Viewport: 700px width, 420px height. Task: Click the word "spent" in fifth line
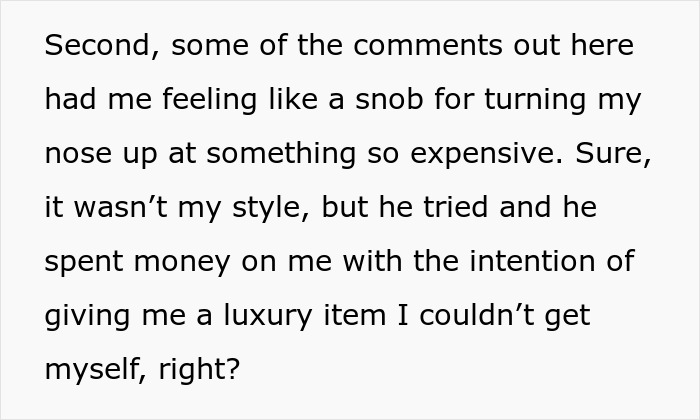[86, 263]
